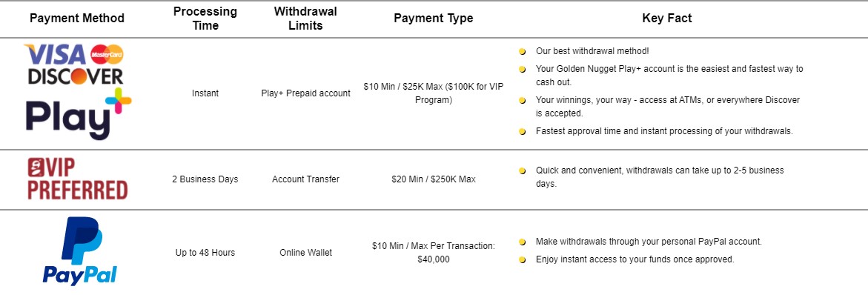Click the 'Play+ Prepaid account' cell
This screenshot has width=868, height=295.
[x=305, y=93]
